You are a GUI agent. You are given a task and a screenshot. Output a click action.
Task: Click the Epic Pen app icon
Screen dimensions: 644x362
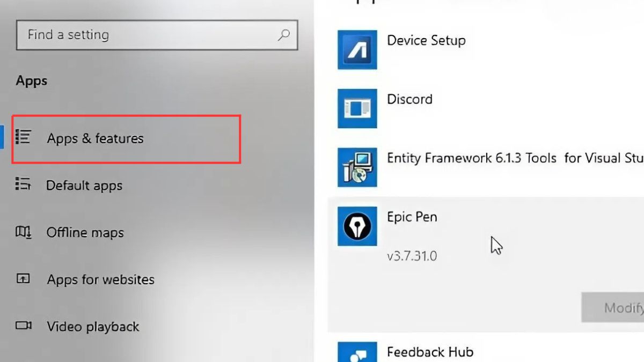pos(357,226)
